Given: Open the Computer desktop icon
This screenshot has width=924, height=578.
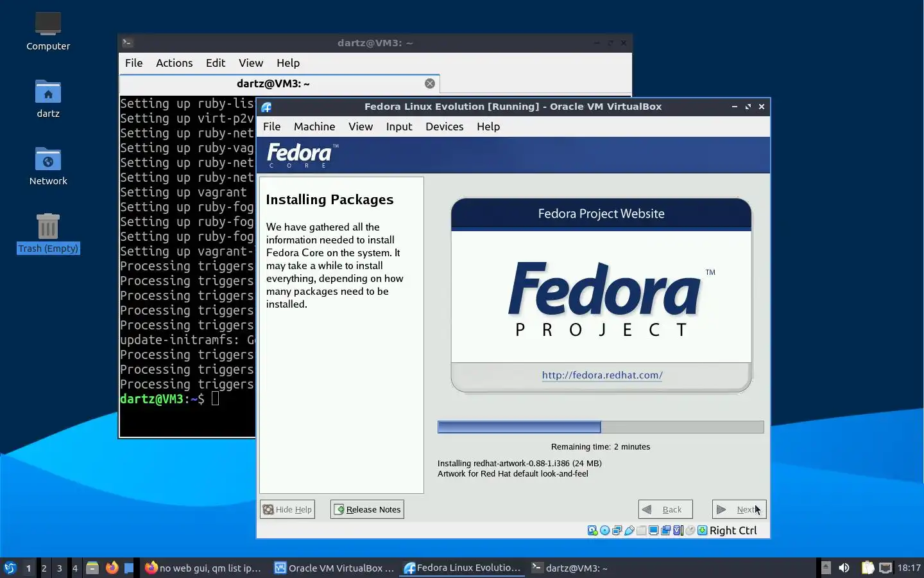Looking at the screenshot, I should (48, 31).
